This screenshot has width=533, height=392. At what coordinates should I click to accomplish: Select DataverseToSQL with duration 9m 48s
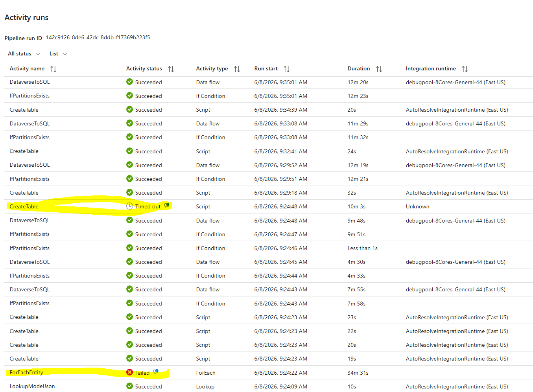30,220
